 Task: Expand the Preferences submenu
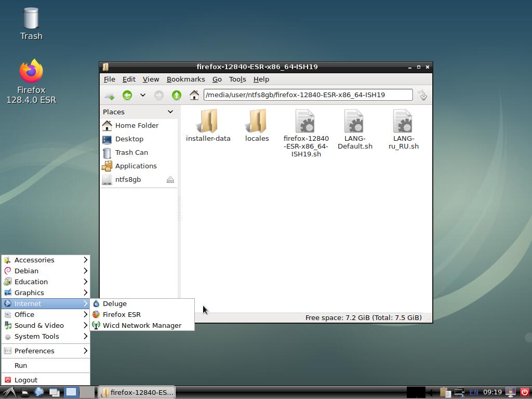point(46,351)
